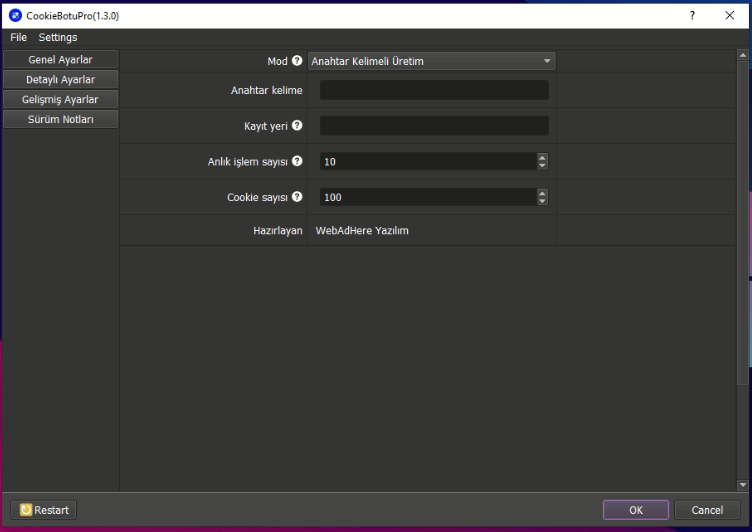Decrease Anlık işlem sayısı with down arrow
This screenshot has height=532, width=752.
coord(542,166)
